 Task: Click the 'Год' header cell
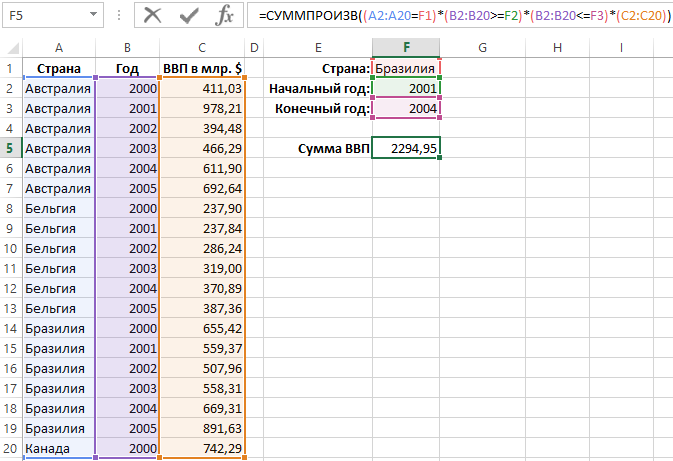127,68
